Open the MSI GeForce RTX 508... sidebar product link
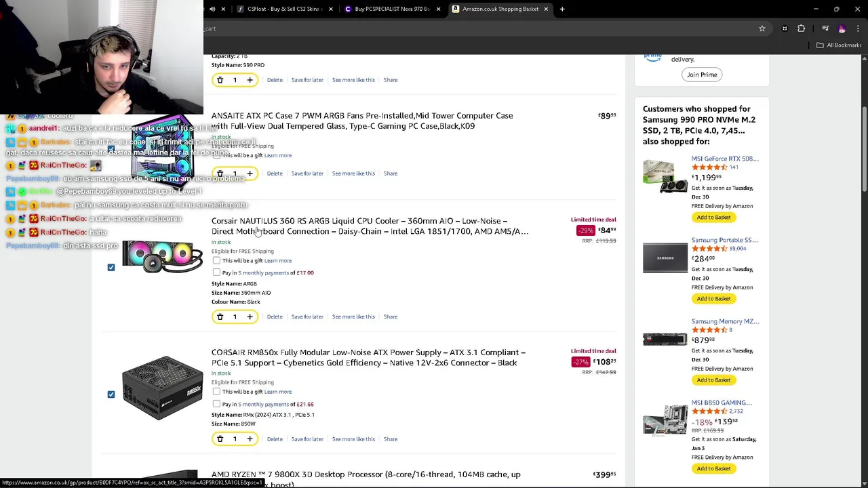The width and height of the screenshot is (868, 488). [725, 159]
